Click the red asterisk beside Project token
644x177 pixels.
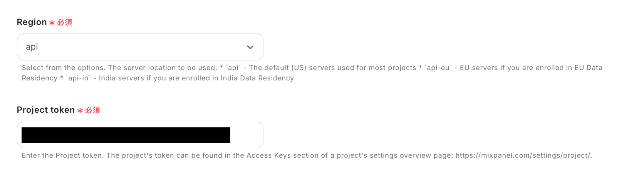tap(80, 111)
